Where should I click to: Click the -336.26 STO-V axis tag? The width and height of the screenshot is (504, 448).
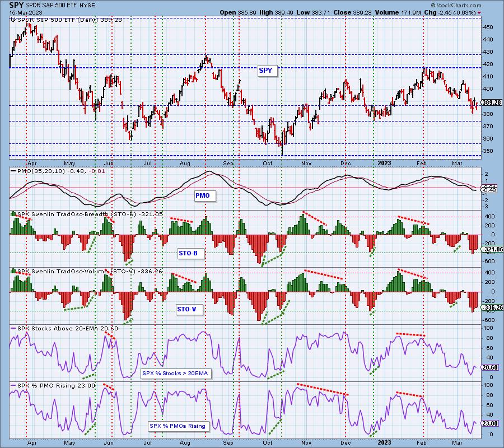(x=492, y=307)
